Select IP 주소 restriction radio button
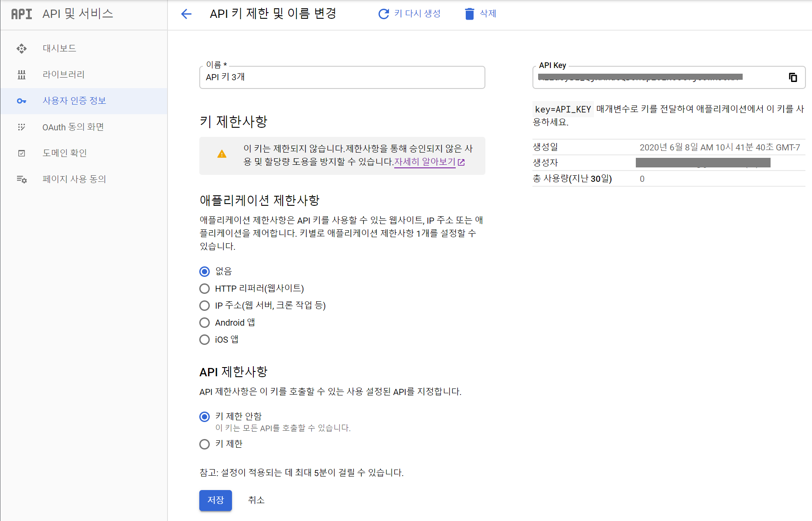The width and height of the screenshot is (812, 521). [x=205, y=306]
